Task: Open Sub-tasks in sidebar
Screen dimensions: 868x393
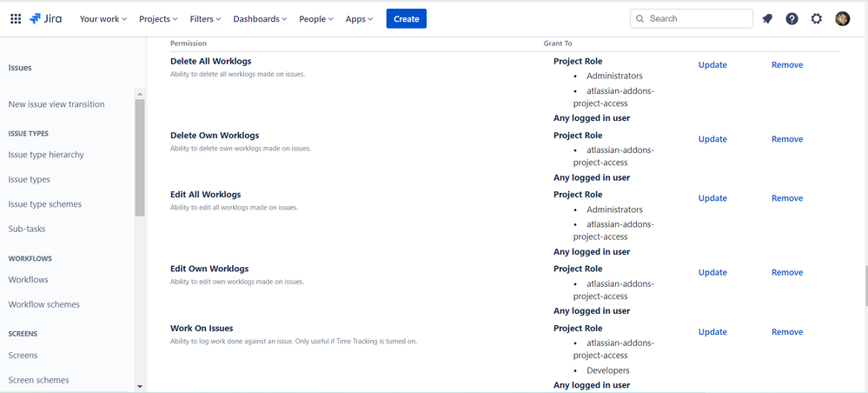Action: click(27, 229)
